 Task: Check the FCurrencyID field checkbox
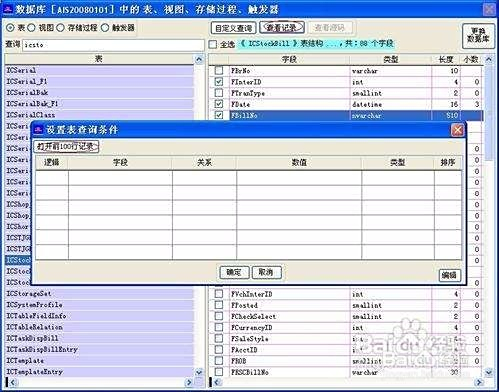(x=219, y=327)
